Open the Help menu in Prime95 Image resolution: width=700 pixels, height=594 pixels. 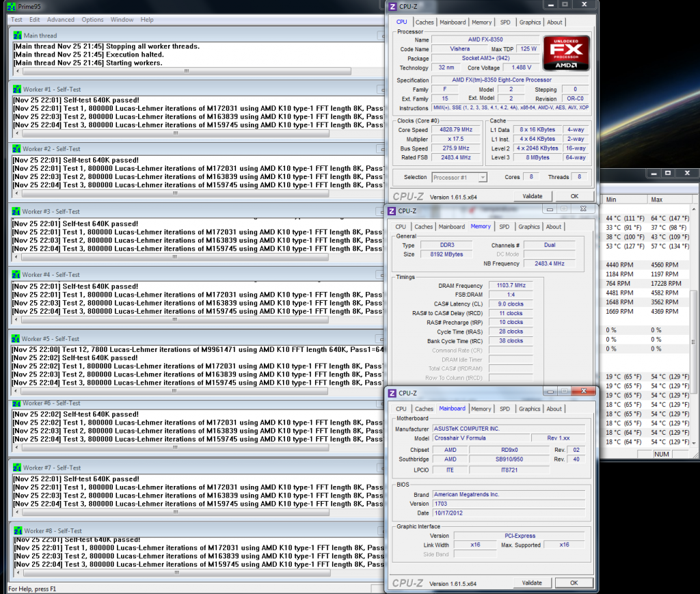tap(147, 20)
